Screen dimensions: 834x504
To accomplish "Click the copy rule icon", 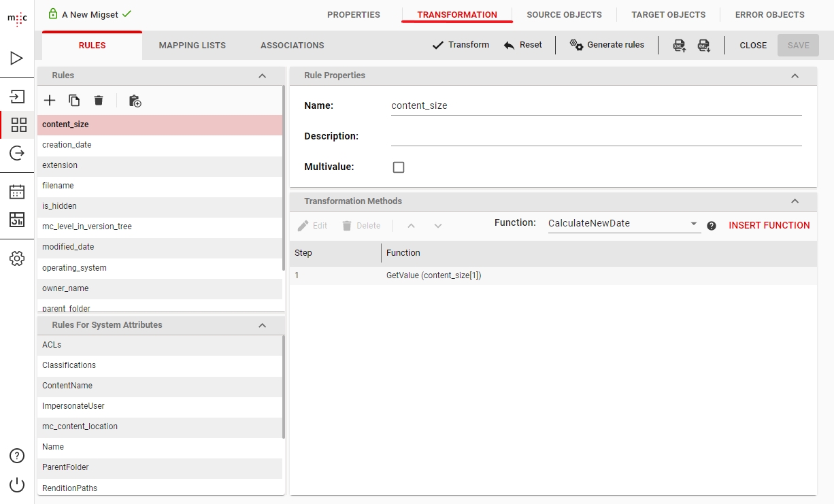I will (74, 101).
